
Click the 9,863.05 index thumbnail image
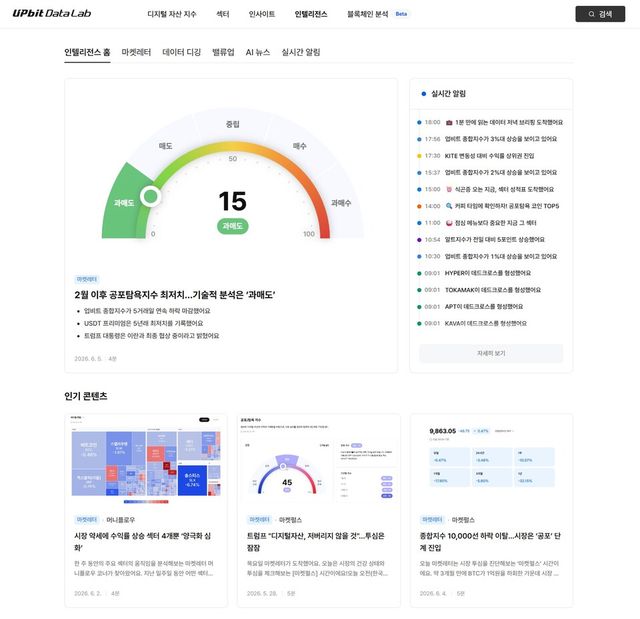click(x=491, y=460)
